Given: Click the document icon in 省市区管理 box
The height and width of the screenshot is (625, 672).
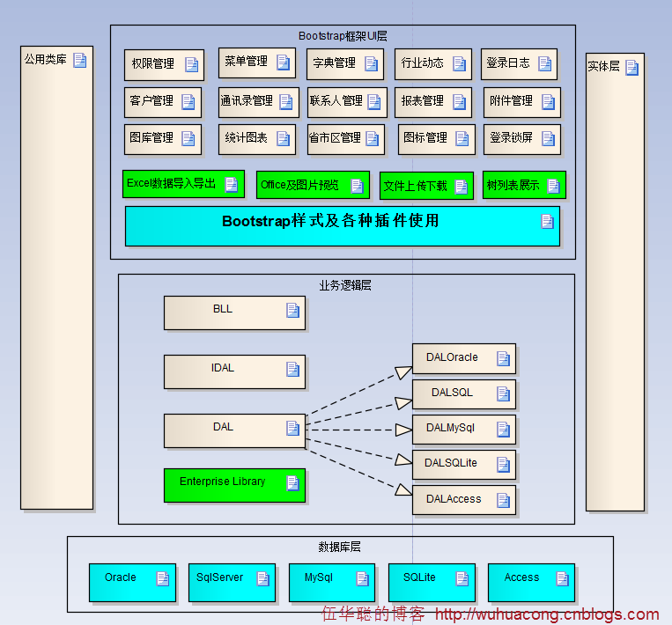Looking at the screenshot, I should 373,139.
